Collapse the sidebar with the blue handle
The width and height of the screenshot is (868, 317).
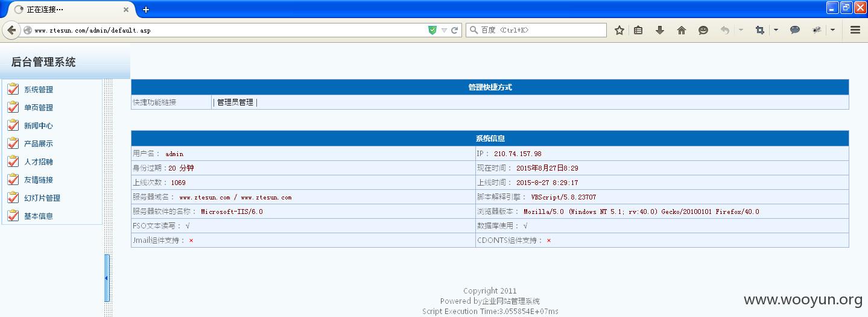tap(107, 278)
